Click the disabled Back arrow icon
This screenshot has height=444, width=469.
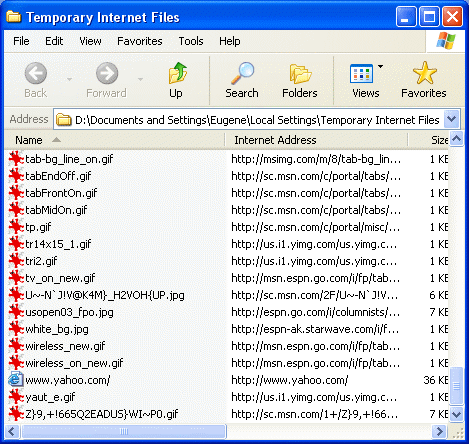coord(36,73)
